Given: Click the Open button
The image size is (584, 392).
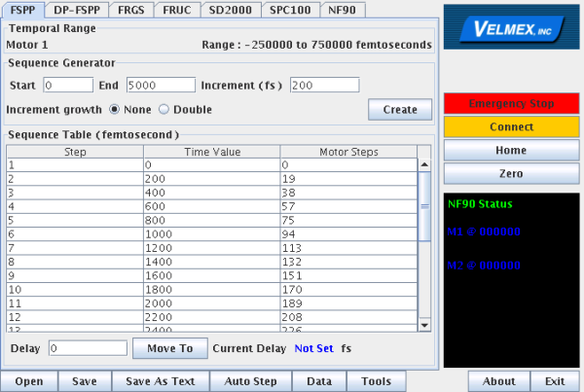Looking at the screenshot, I should click(x=29, y=381).
